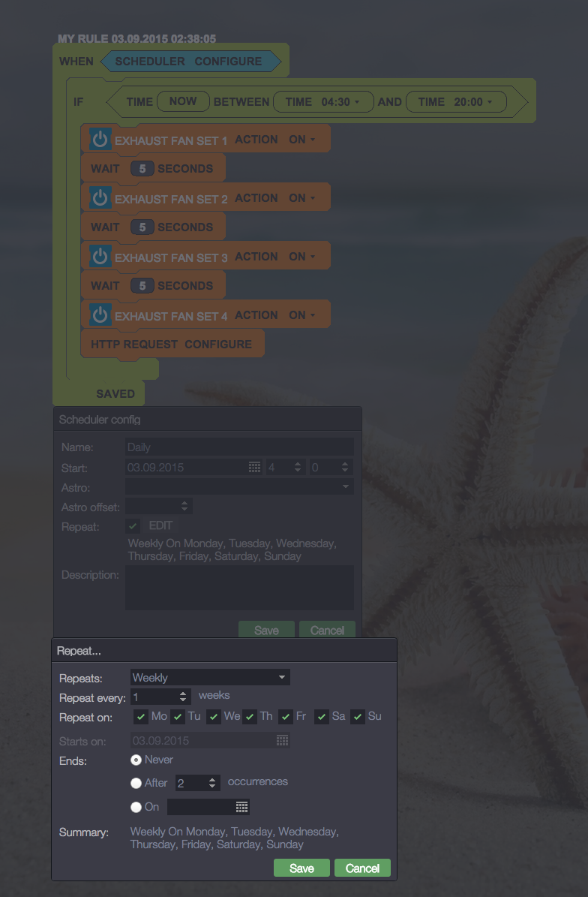Click the power icon on Exhaust Fan Set 4

click(x=100, y=315)
